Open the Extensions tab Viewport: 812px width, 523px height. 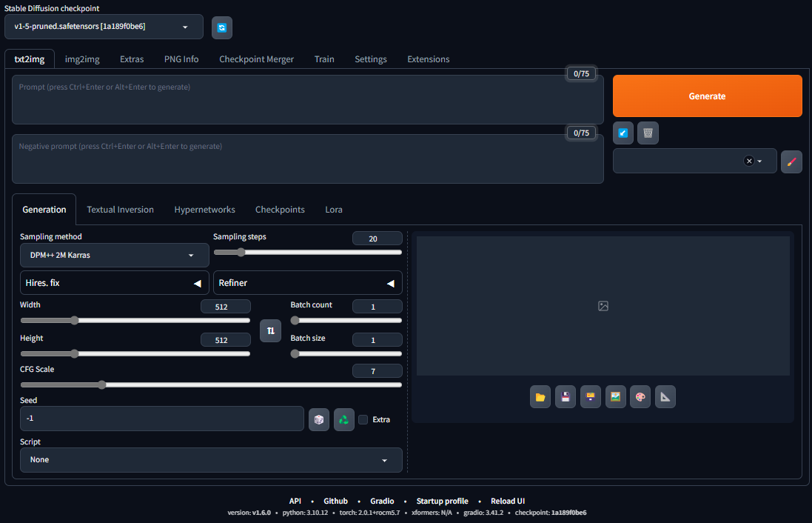click(x=429, y=59)
